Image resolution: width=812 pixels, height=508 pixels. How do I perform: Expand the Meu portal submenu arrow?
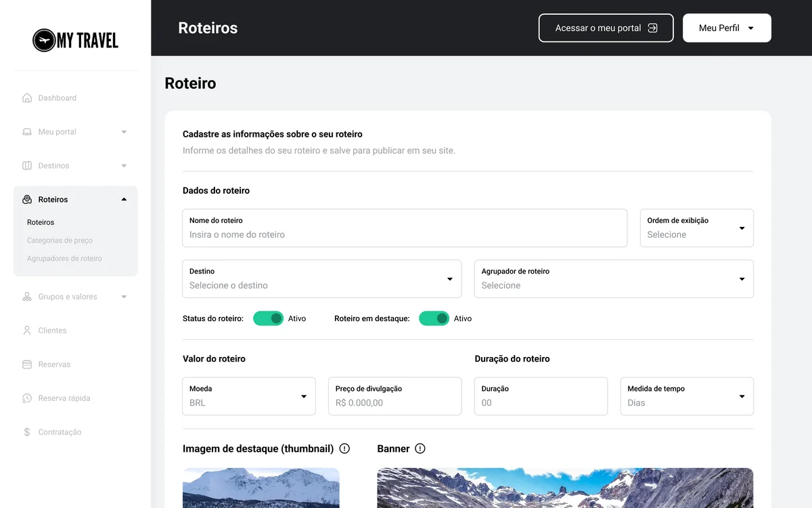124,131
